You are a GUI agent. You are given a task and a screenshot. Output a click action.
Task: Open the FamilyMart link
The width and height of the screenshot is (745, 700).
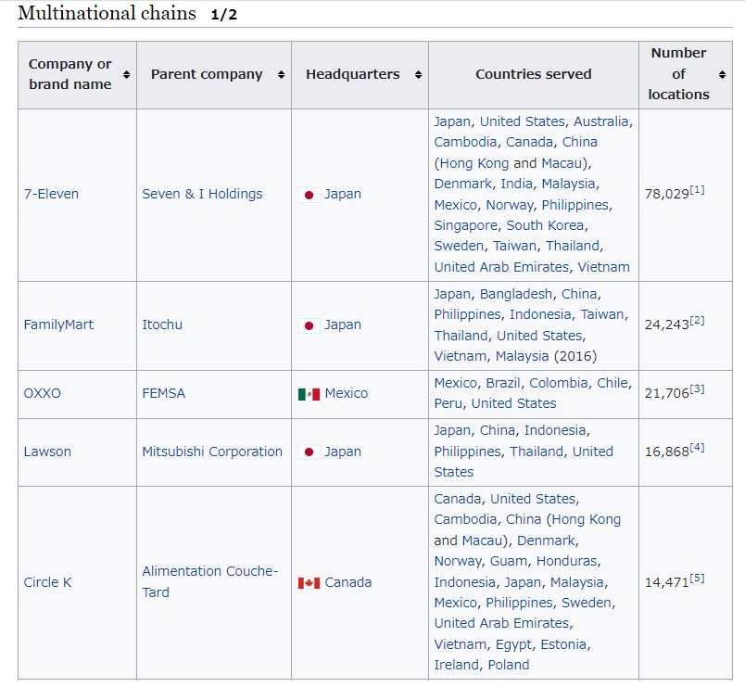coord(58,325)
